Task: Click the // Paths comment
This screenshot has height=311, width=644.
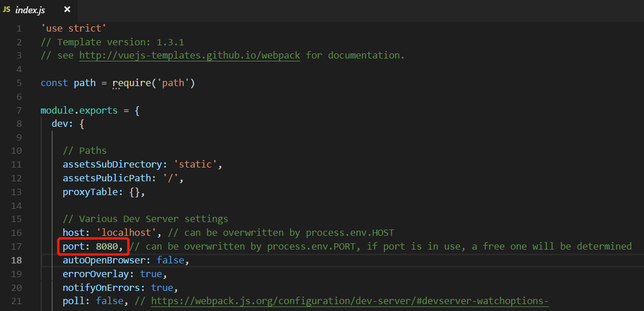Action: 84,150
